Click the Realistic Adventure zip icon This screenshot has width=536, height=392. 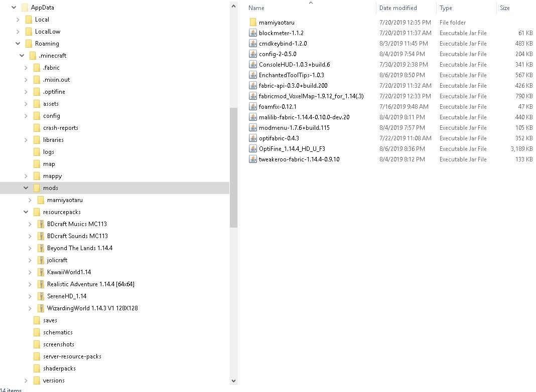(41, 284)
